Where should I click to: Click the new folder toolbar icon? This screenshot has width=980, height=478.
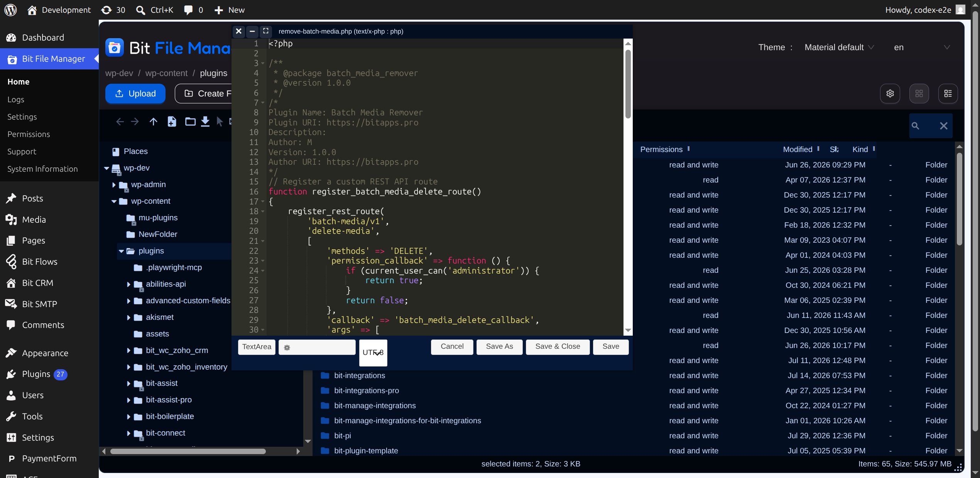190,122
